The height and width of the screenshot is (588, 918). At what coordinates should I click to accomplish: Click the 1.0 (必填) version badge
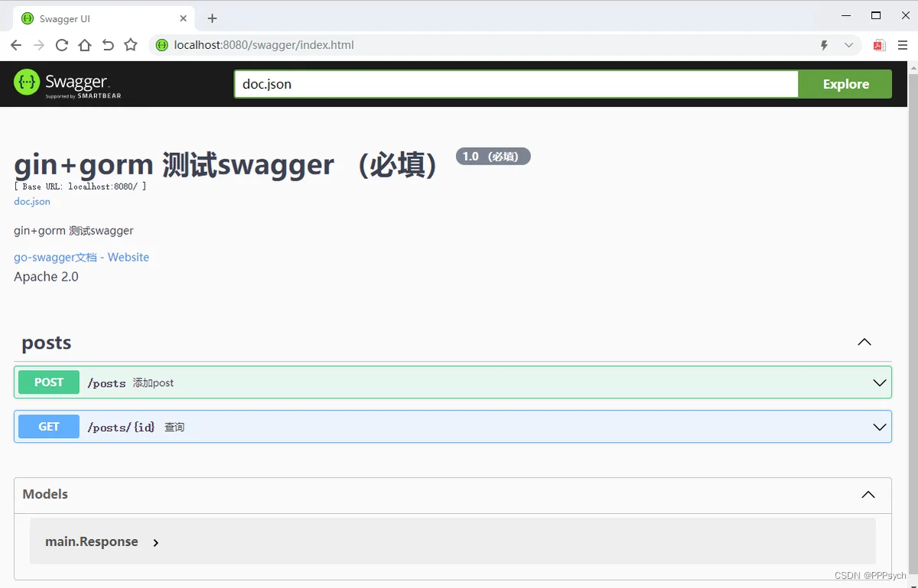point(493,156)
